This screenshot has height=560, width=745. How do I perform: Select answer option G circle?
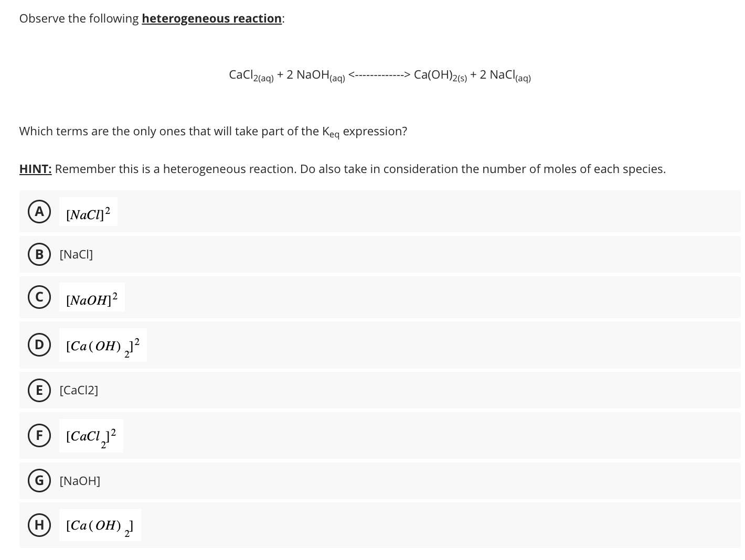39,480
